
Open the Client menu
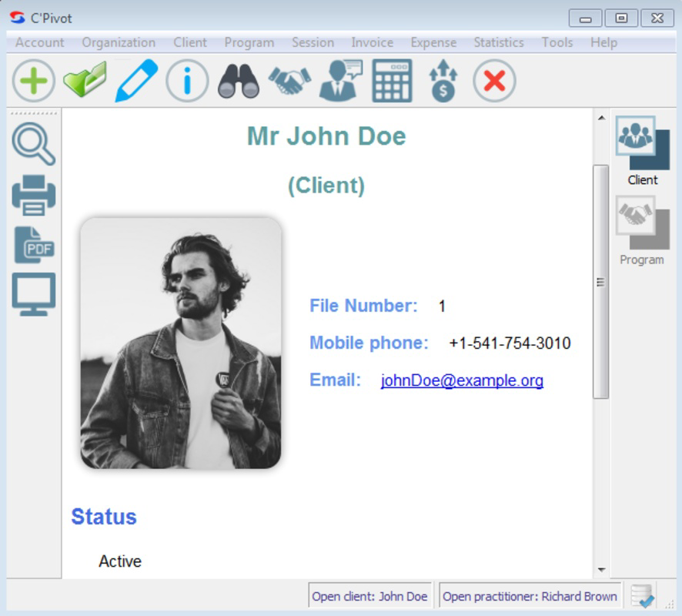point(190,42)
